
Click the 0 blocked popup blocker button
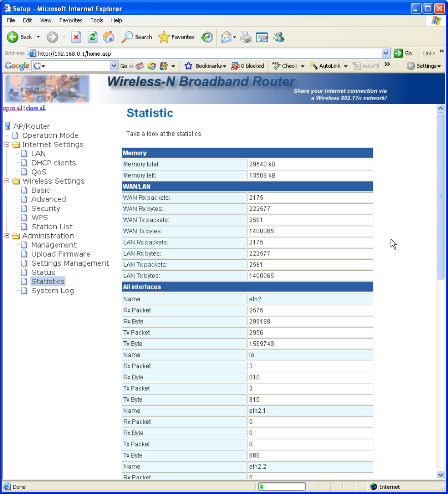click(248, 66)
